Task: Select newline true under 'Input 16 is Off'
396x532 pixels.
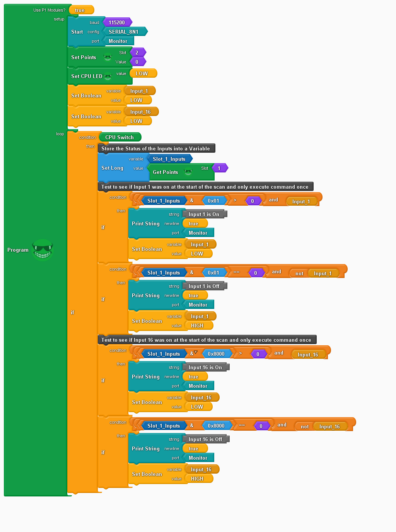Action: coord(195,448)
